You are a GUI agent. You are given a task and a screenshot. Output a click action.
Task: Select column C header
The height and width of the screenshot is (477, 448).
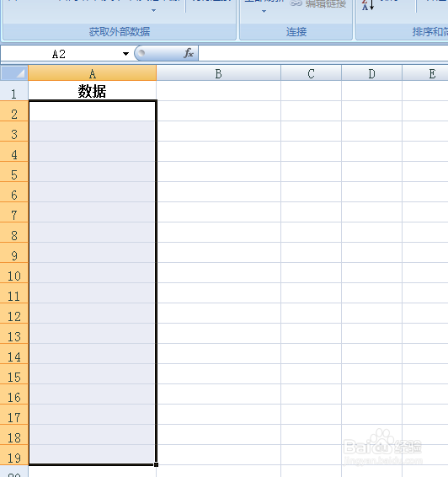311,73
